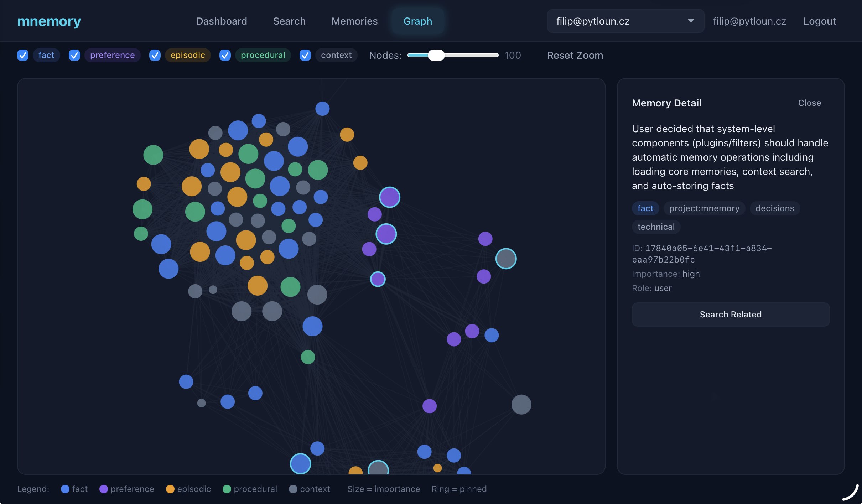Click the Search Related button
The height and width of the screenshot is (504, 862).
[730, 315]
